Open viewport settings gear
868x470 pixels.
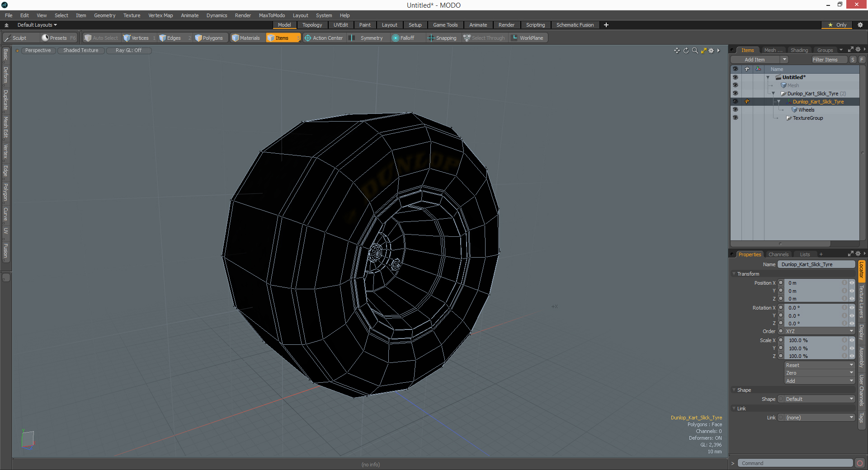[711, 51]
